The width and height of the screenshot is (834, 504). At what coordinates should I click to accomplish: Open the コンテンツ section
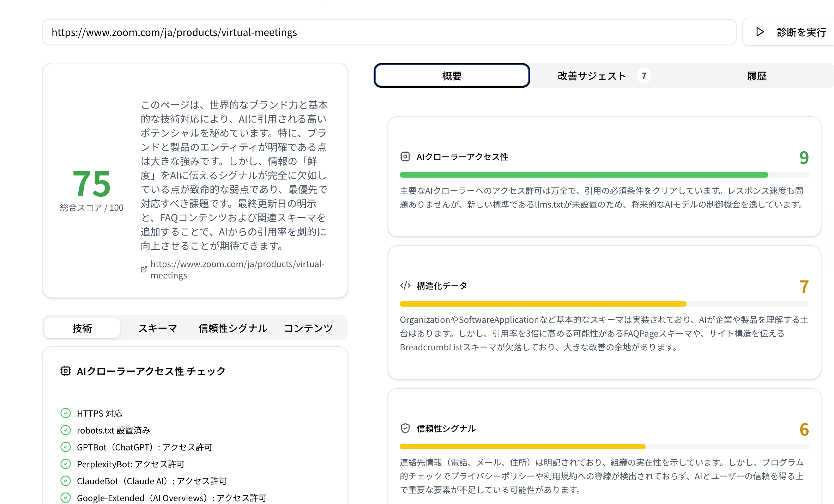coord(308,328)
